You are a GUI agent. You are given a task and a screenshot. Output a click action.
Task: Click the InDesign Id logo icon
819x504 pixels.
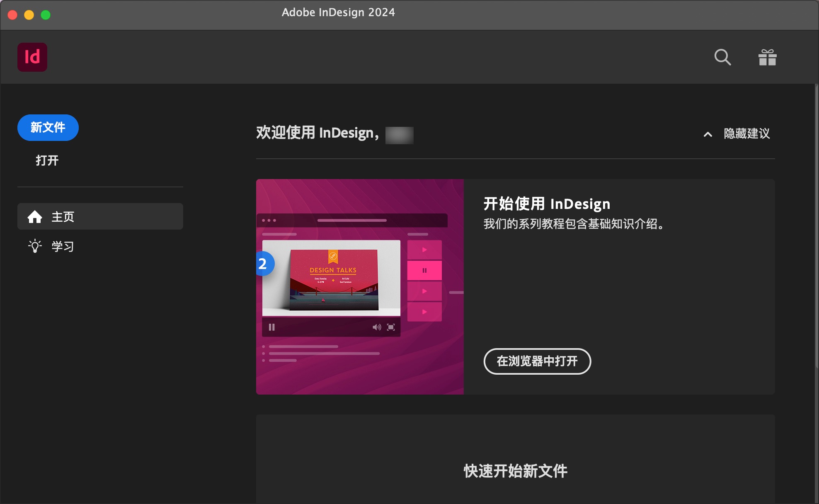click(x=32, y=57)
